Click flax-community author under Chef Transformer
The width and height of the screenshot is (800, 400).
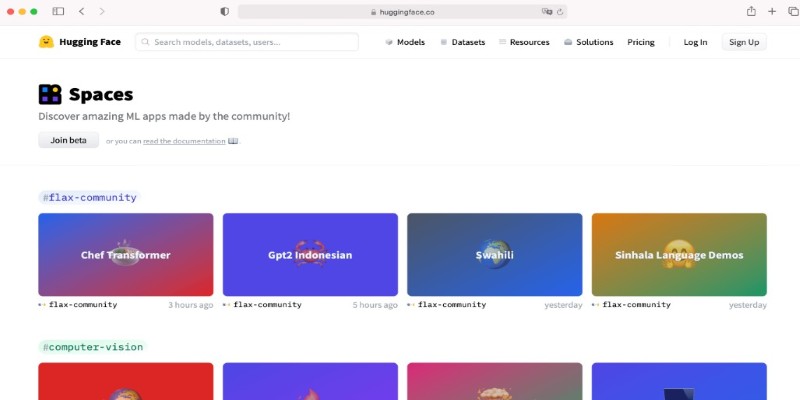[x=83, y=305]
